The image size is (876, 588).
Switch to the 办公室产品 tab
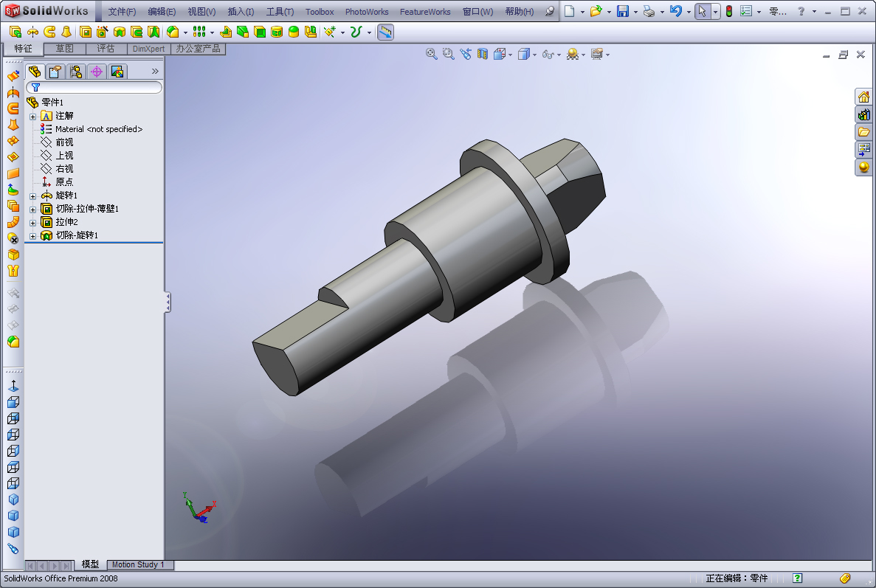click(198, 49)
